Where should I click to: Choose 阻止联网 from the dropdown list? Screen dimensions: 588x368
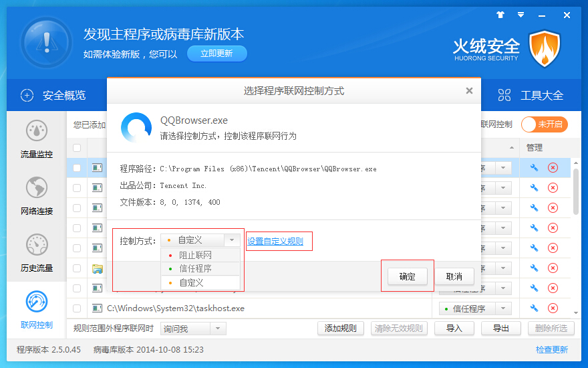tap(200, 255)
